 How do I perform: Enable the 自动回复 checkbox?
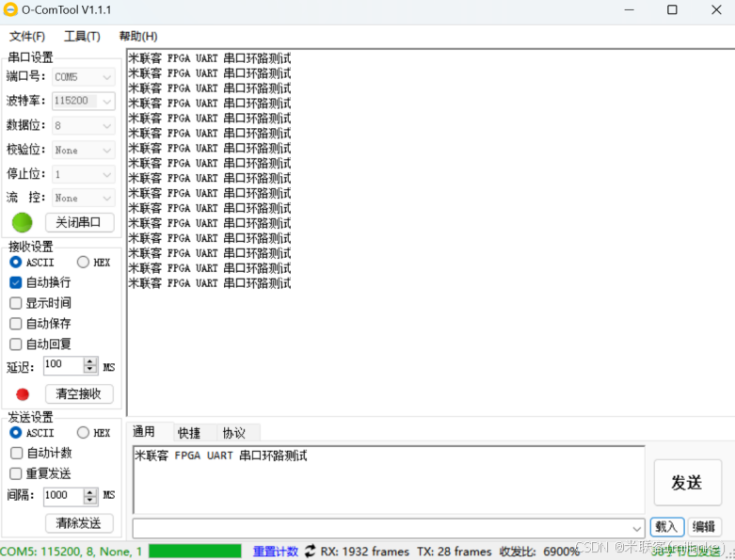[15, 344]
